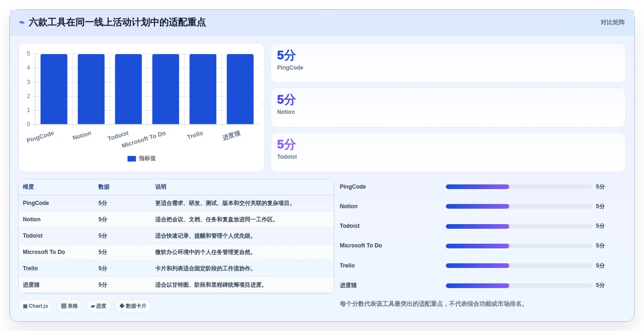Click the Microsoft To Do chart bar
This screenshot has height=331, width=644.
pos(166,89)
